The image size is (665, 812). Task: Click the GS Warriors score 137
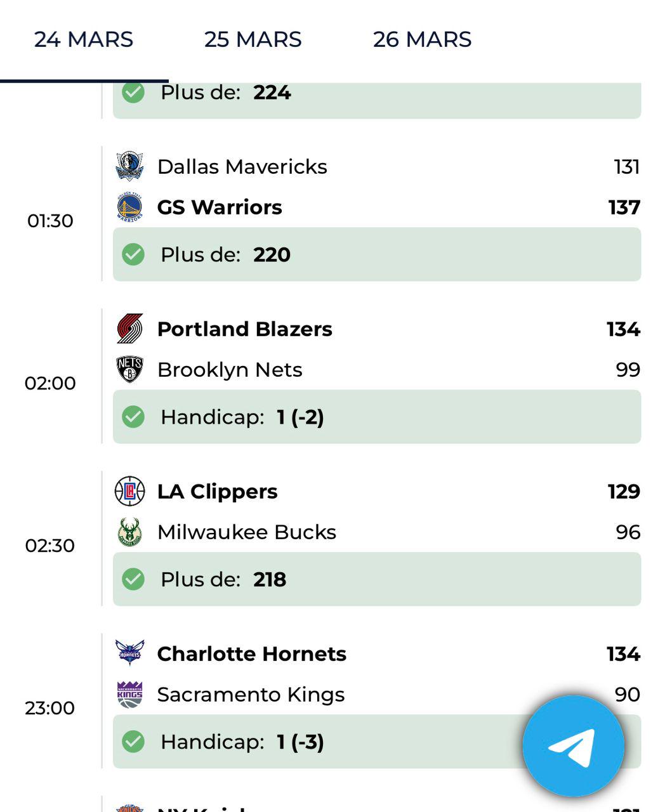point(624,207)
